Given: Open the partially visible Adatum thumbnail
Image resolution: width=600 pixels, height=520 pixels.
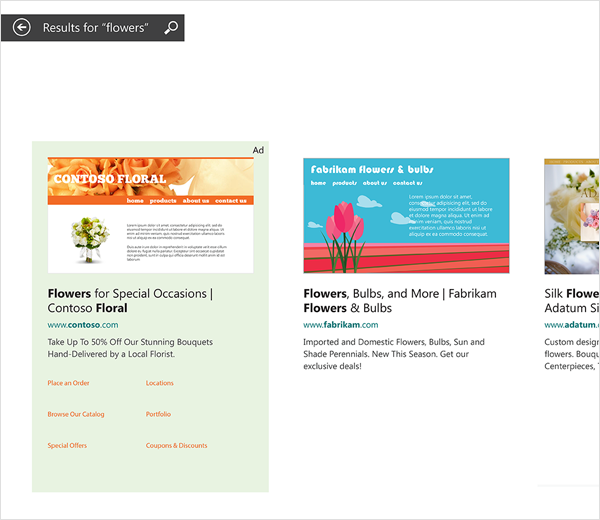Looking at the screenshot, I should coord(572,215).
